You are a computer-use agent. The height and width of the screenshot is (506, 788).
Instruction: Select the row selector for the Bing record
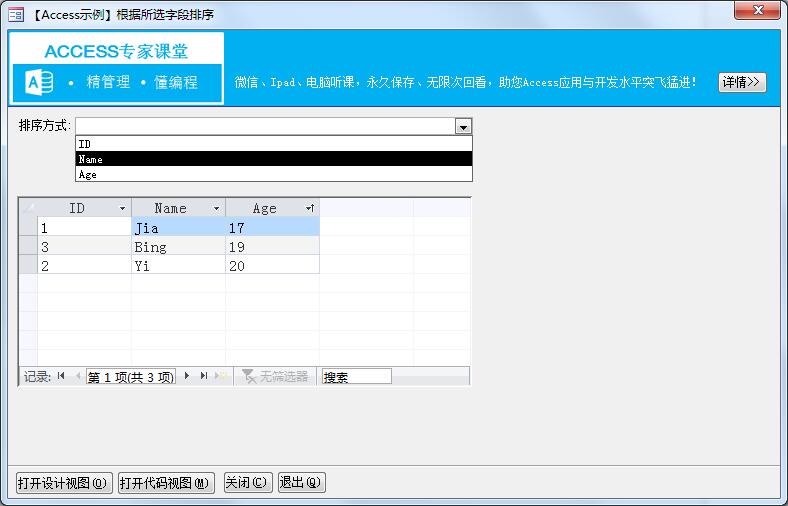click(28, 247)
